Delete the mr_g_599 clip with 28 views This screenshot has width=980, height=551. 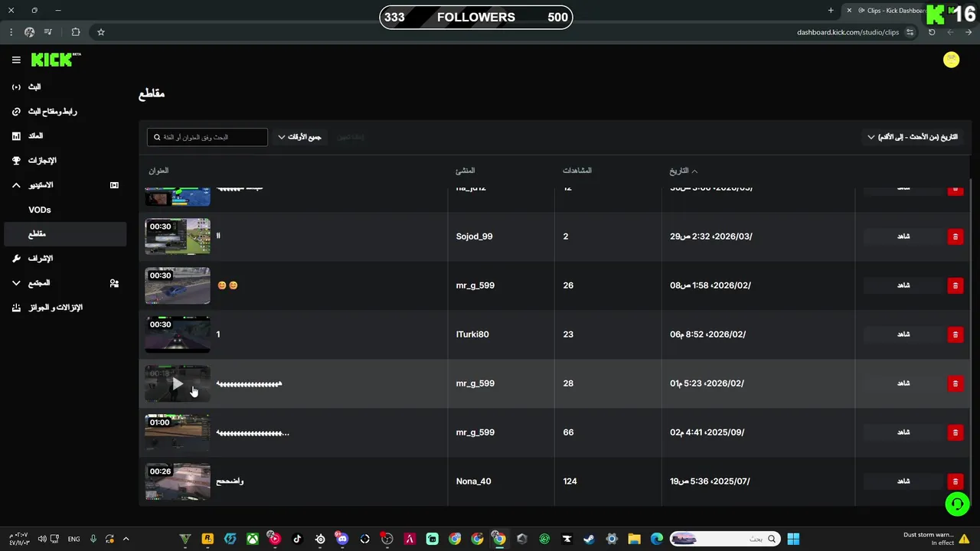(955, 383)
